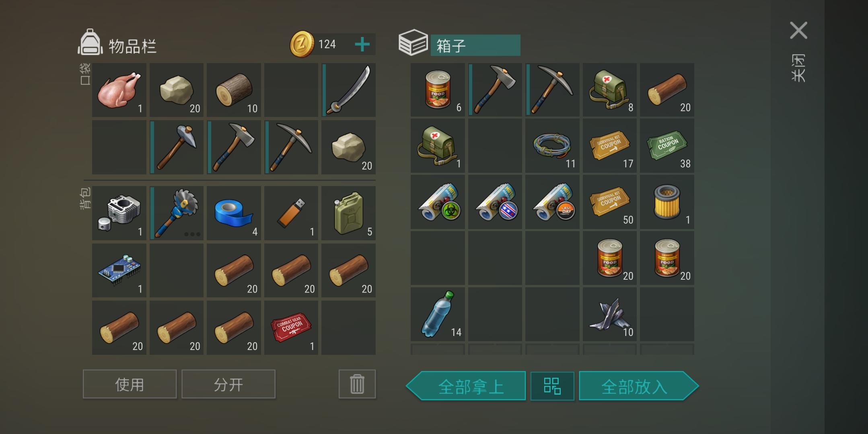The height and width of the screenshot is (434, 868).
Task: Select the green gasoline canister
Action: 348,213
